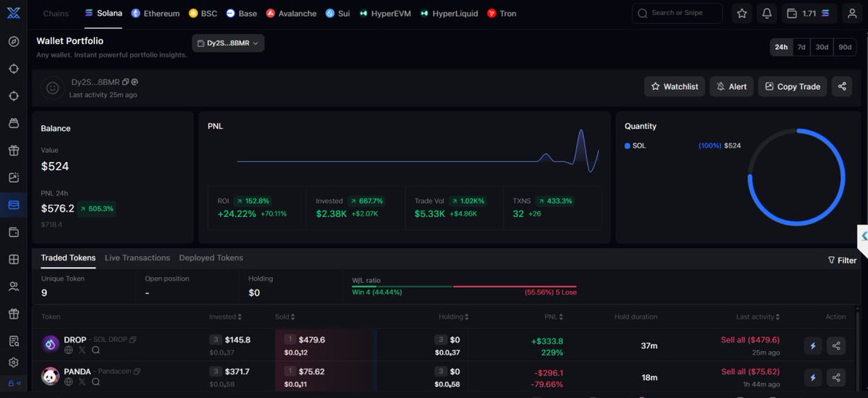The image size is (868, 398).
Task: Open the 1.71 SOL wallet balance button
Action: 810,13
